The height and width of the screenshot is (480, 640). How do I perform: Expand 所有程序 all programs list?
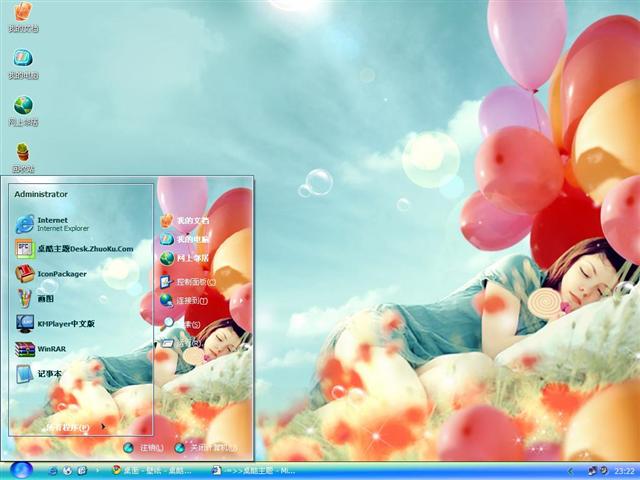pyautogui.click(x=76, y=427)
